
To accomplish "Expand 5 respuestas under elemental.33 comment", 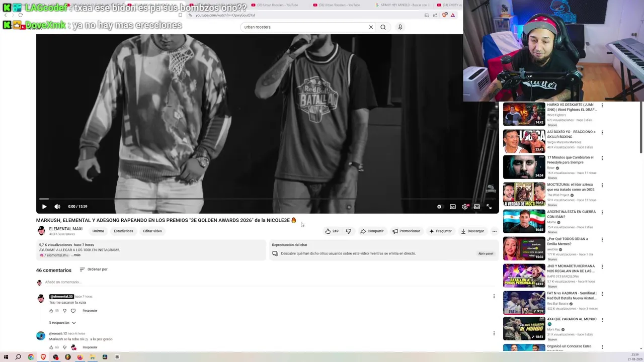I will 62,323.
